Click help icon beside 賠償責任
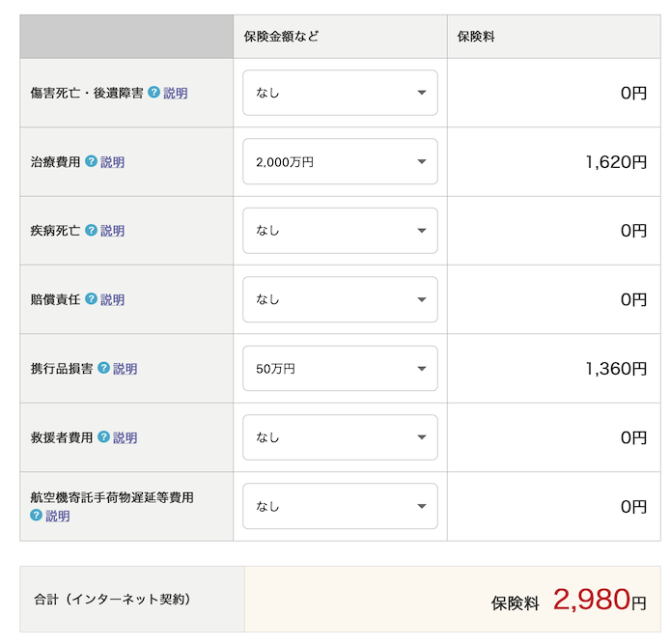 click(x=91, y=299)
